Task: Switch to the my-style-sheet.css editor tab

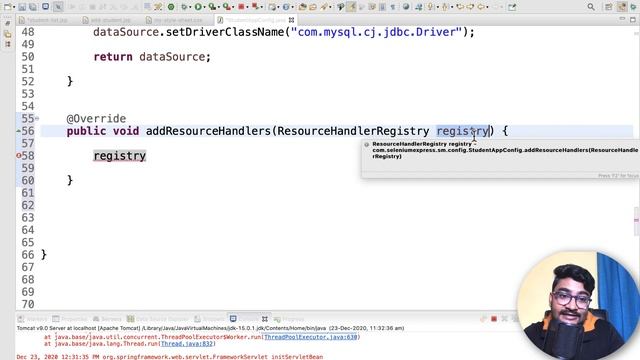Action: (175, 20)
